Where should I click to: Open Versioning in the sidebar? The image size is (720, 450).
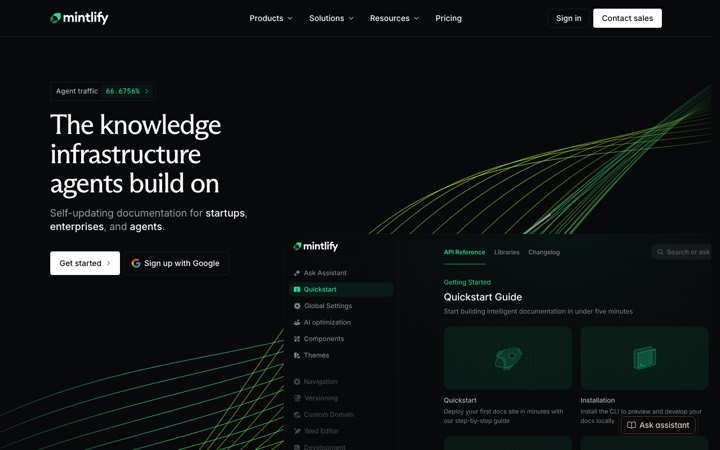click(x=341, y=398)
